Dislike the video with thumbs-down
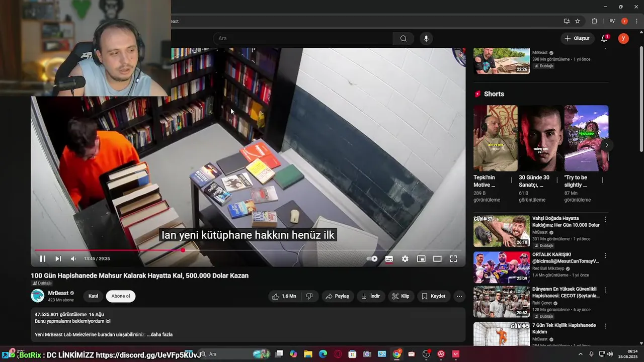This screenshot has height=362, width=644. click(309, 296)
